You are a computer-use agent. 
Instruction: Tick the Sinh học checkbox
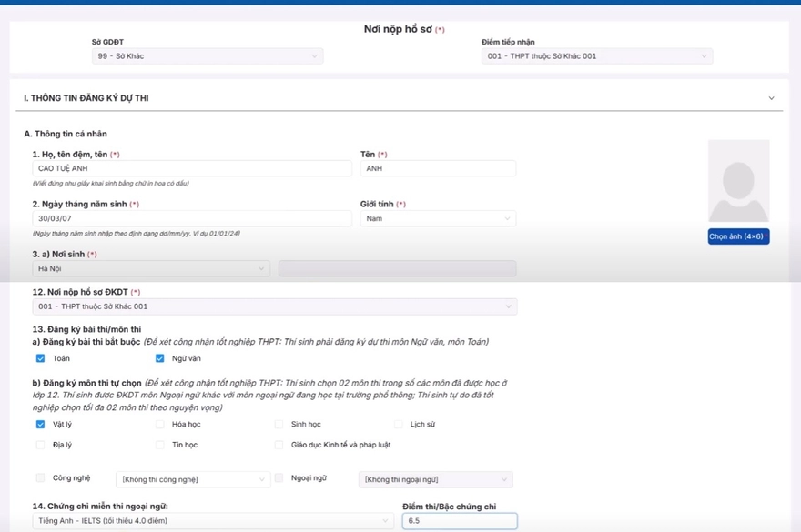click(279, 425)
